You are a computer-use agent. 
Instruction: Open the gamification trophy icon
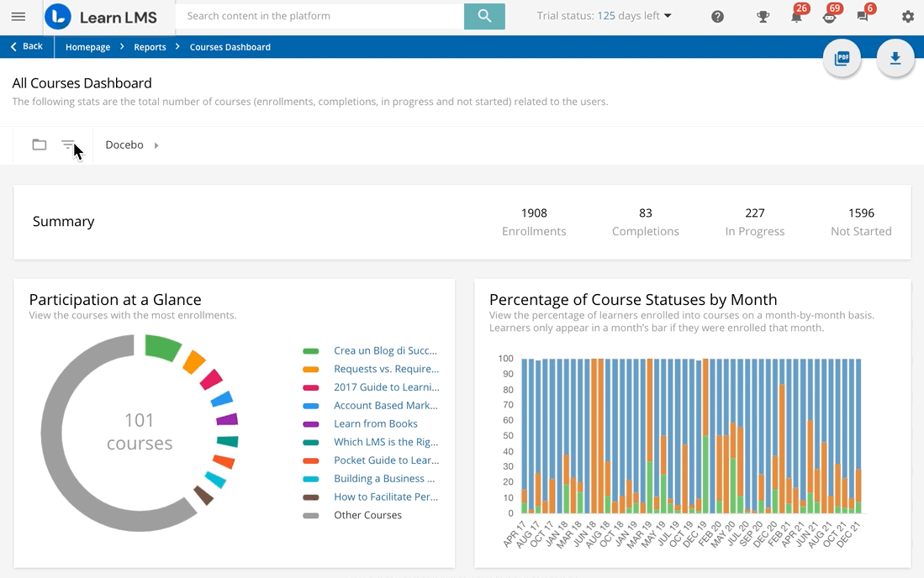coord(763,17)
